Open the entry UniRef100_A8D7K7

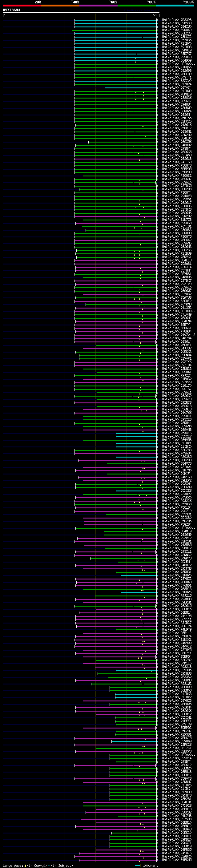[176, 54]
